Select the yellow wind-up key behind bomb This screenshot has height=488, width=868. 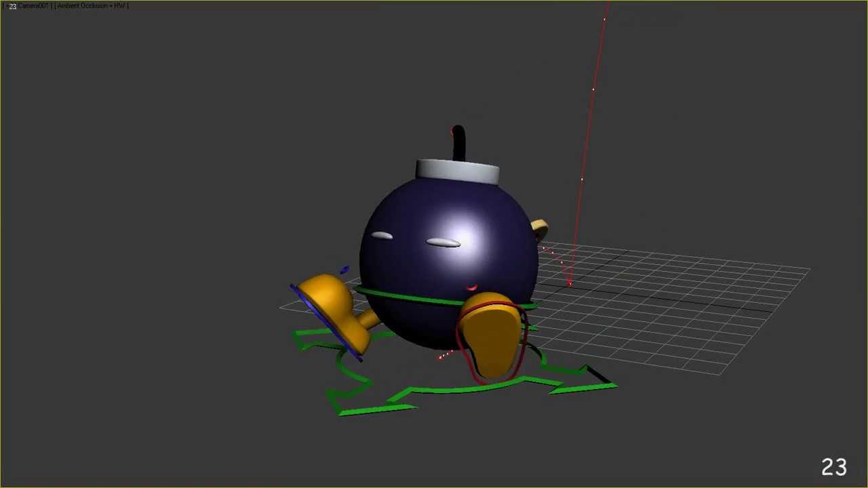point(540,229)
